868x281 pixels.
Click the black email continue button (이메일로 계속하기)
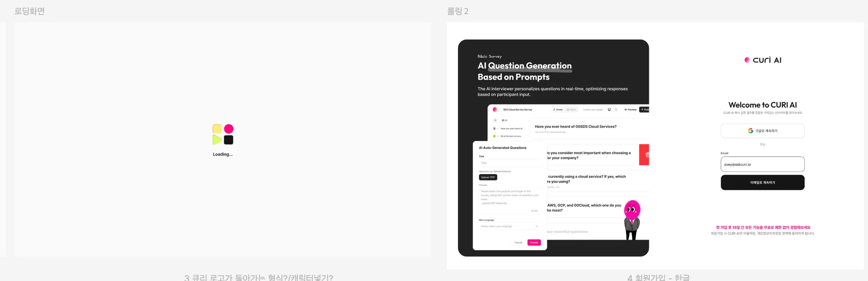click(x=762, y=182)
